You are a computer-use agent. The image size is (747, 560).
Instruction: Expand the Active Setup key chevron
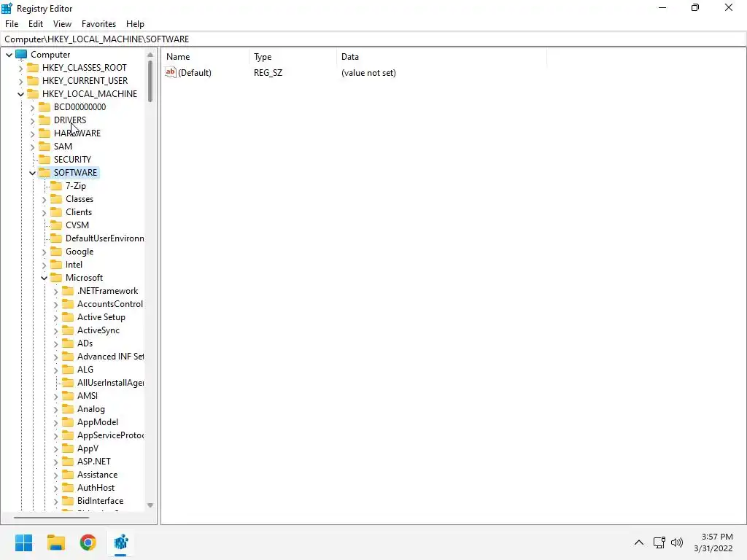point(55,318)
